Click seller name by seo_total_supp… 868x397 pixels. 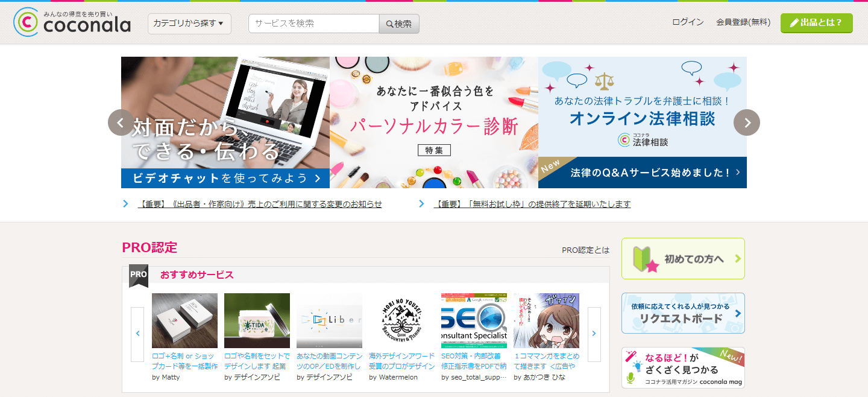pyautogui.click(x=474, y=377)
